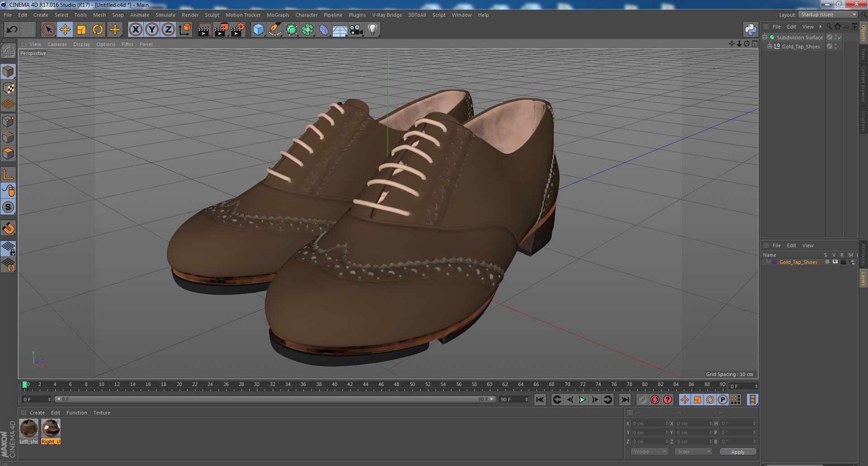Render the active view

[204, 30]
